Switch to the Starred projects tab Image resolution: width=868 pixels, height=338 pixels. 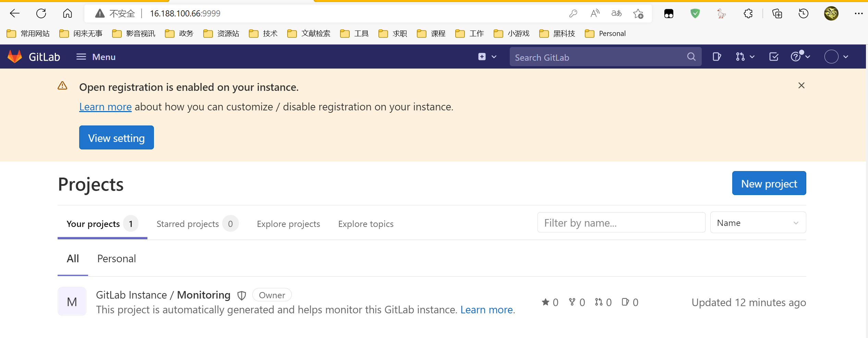197,224
